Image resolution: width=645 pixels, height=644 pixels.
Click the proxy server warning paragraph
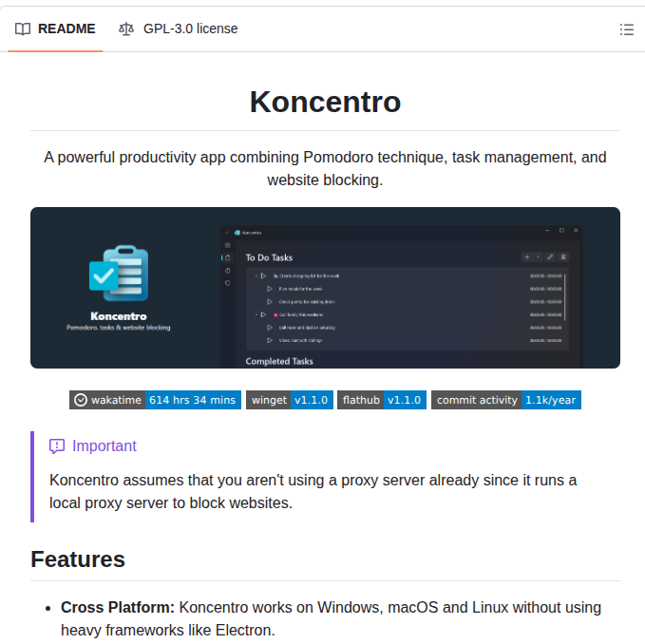pyautogui.click(x=313, y=491)
